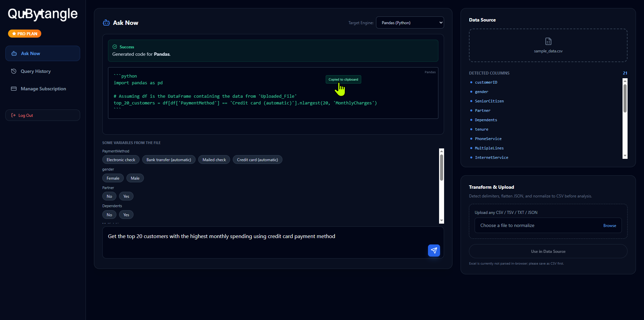Click the Dependents column entry
This screenshot has height=320, width=644.
(x=486, y=120)
